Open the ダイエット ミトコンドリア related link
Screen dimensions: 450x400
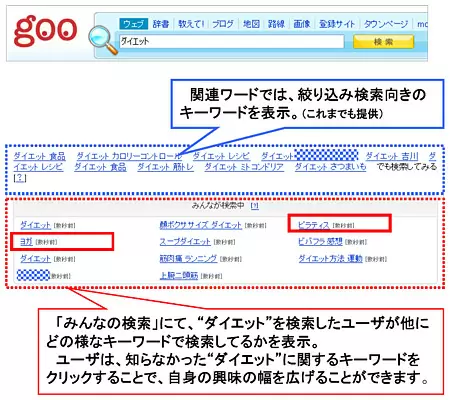tap(244, 167)
